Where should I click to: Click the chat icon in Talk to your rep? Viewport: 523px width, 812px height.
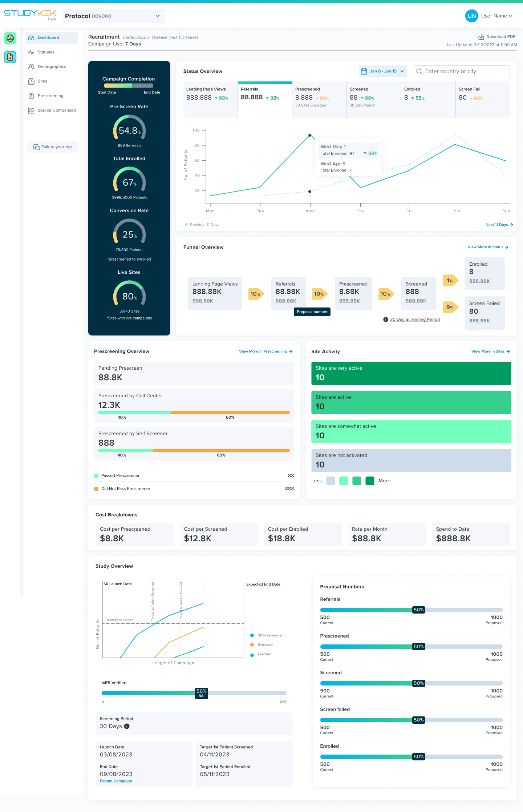click(36, 147)
